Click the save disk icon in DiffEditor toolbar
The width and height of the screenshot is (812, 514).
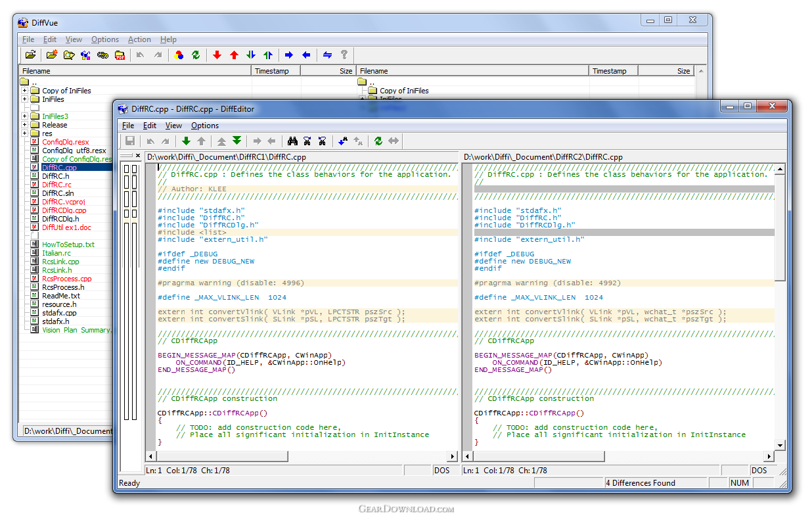click(x=130, y=141)
